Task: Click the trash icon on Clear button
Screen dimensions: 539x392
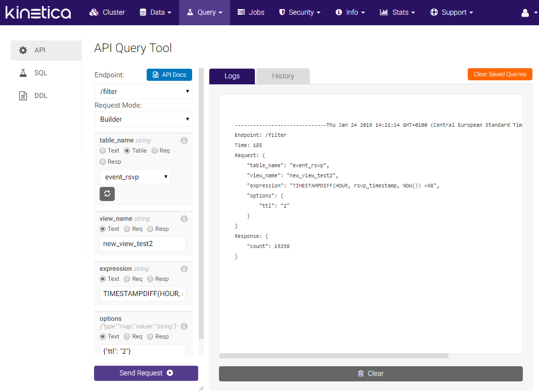Action: click(x=361, y=373)
